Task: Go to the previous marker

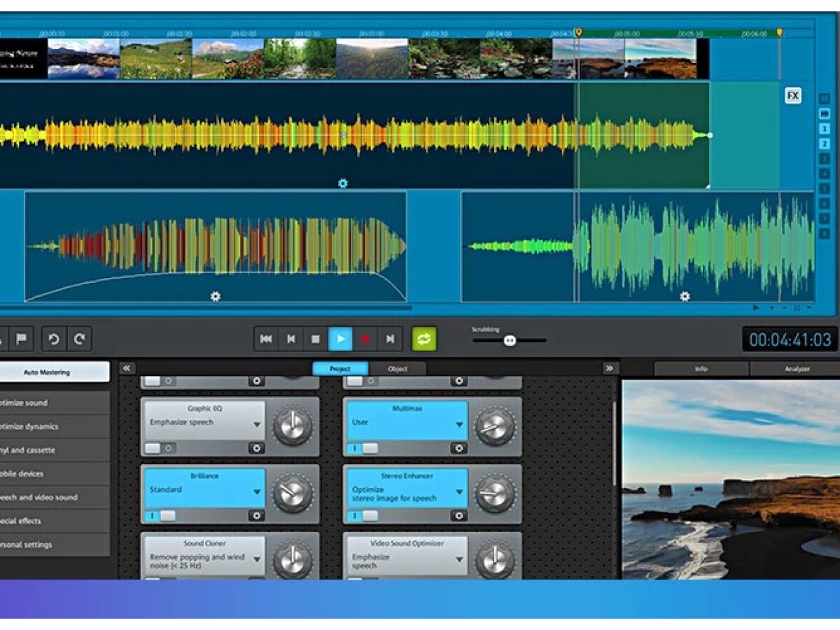Action: click(x=291, y=339)
